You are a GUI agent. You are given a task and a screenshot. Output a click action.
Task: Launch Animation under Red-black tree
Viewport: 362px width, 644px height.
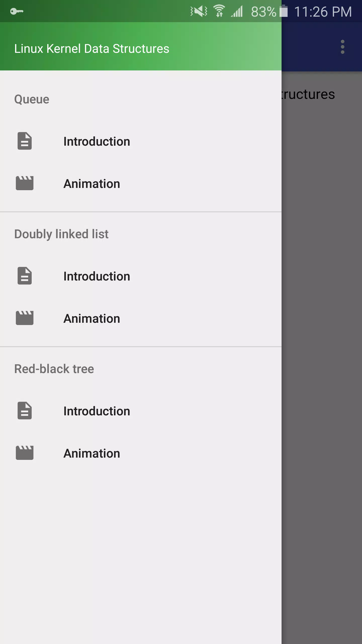[141, 453]
